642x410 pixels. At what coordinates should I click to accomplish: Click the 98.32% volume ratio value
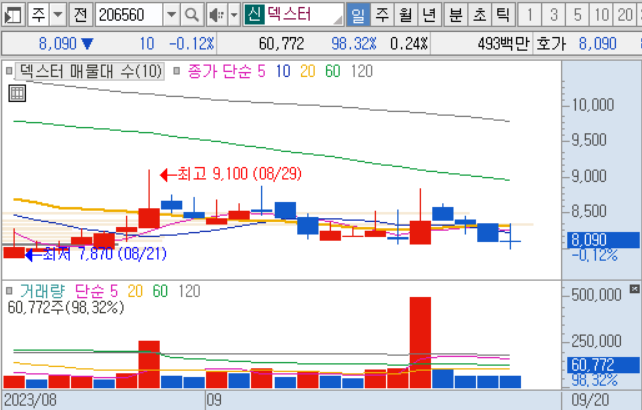pos(354,43)
